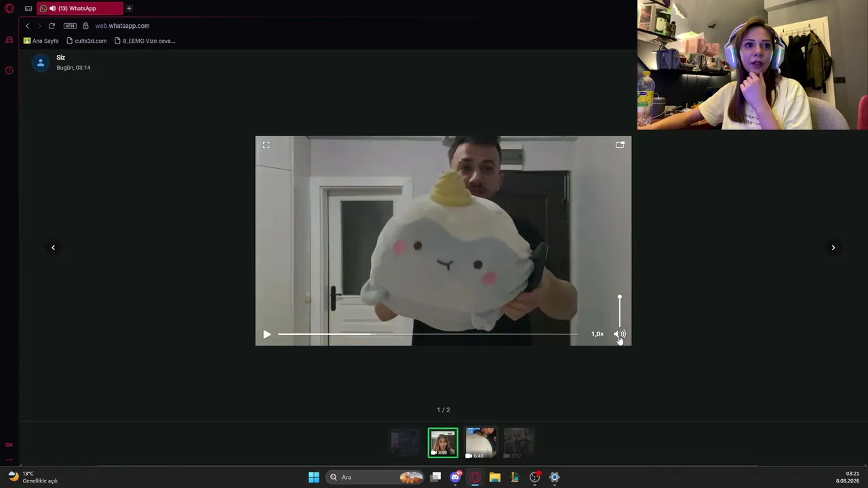868x488 pixels.
Task: Click the taskbar Ara search box
Action: [x=375, y=477]
